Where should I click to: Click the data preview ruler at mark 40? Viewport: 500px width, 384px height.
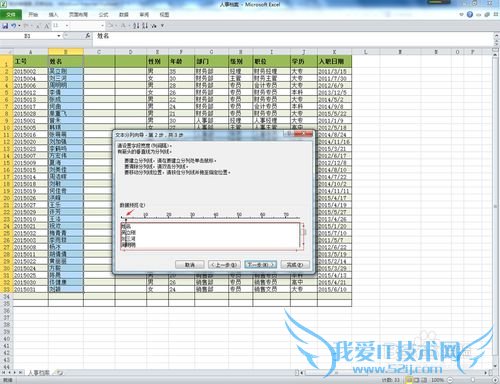216,215
